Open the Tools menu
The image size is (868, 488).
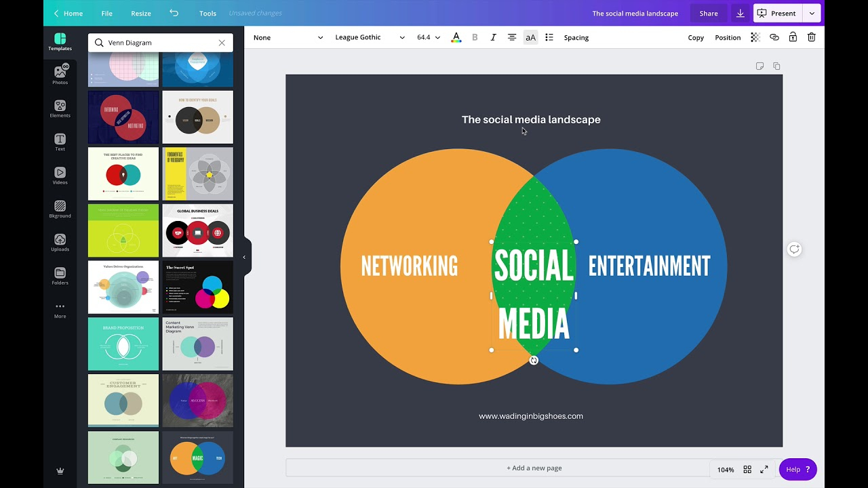(x=208, y=13)
